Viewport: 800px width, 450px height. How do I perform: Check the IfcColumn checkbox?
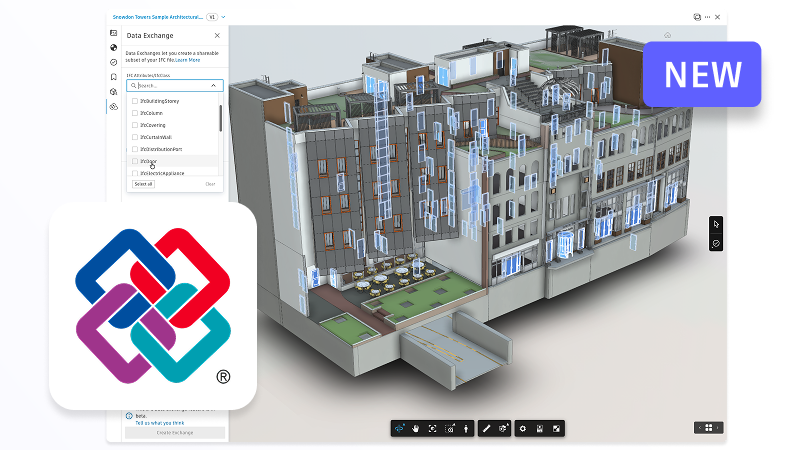[x=135, y=113]
